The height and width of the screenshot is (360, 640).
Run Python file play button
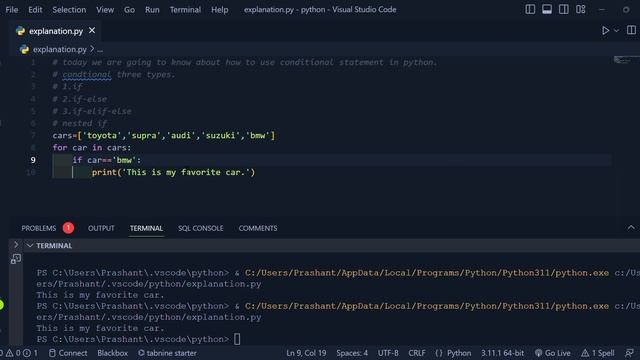(605, 31)
